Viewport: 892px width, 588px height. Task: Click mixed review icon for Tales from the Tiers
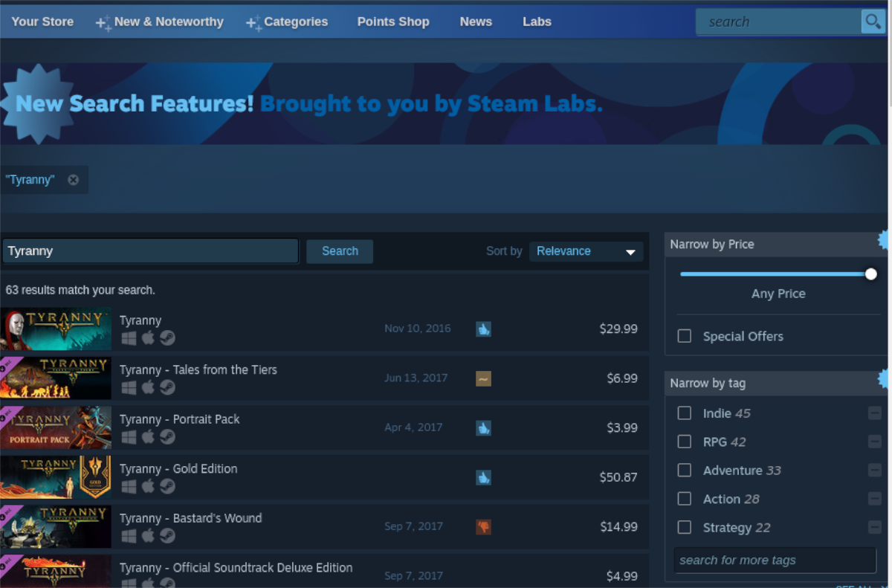pyautogui.click(x=483, y=378)
